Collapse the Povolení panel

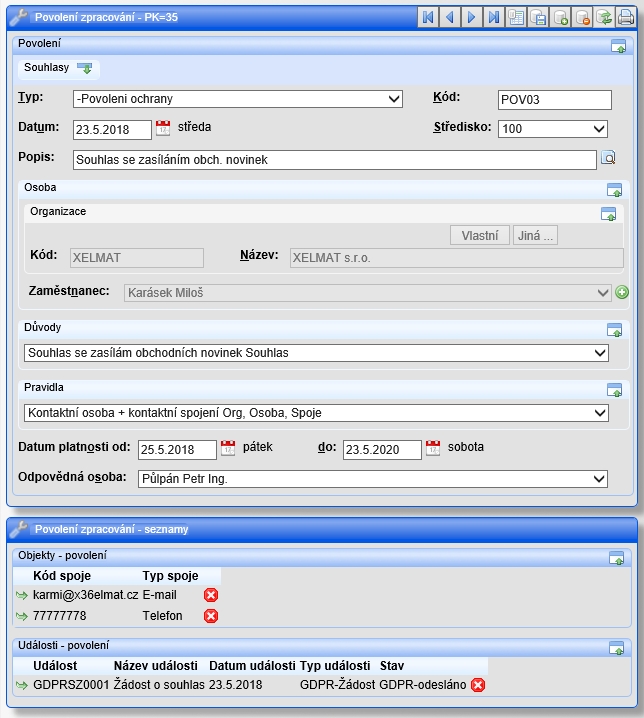coord(618,46)
